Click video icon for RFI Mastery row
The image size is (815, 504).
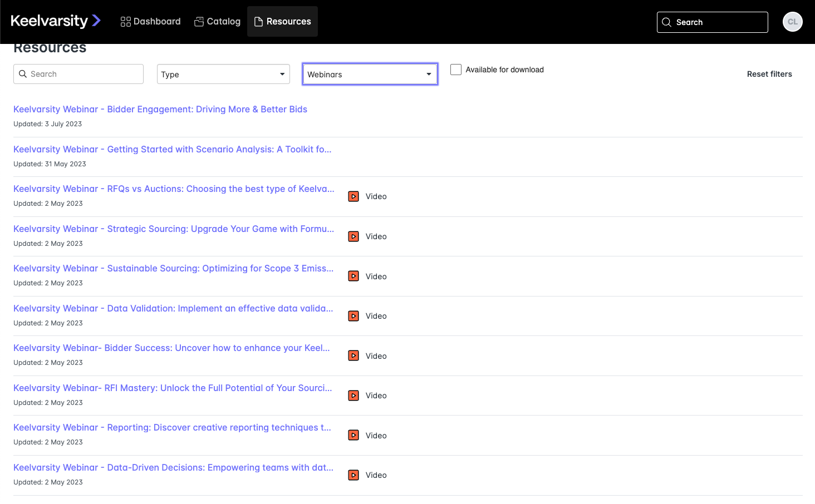click(354, 396)
